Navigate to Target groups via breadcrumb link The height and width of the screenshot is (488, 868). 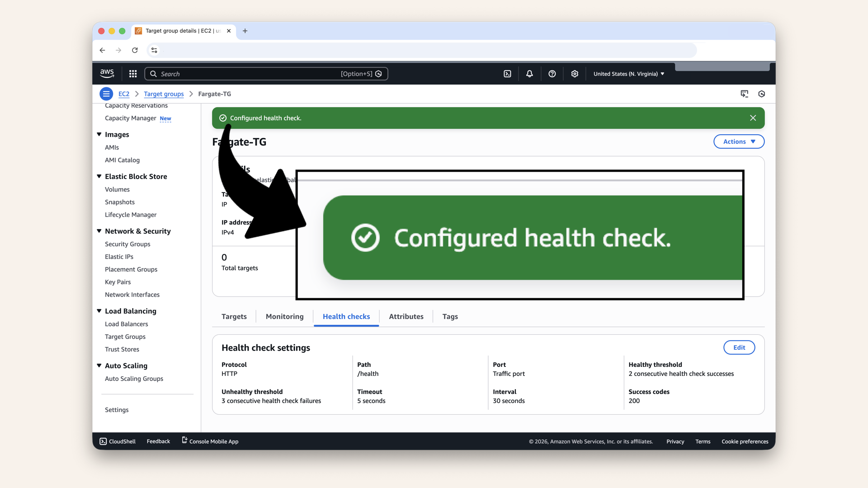[x=163, y=94]
